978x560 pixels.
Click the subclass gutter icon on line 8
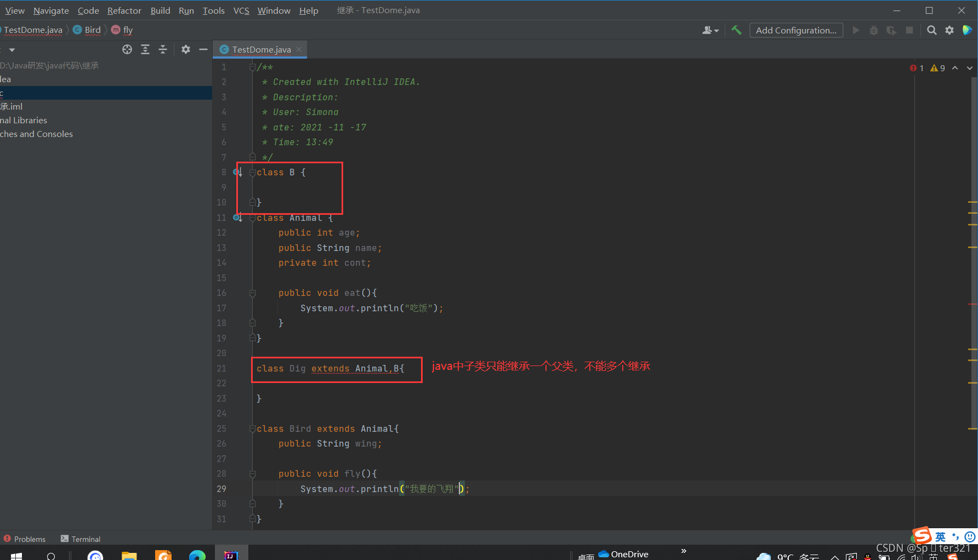pyautogui.click(x=237, y=172)
